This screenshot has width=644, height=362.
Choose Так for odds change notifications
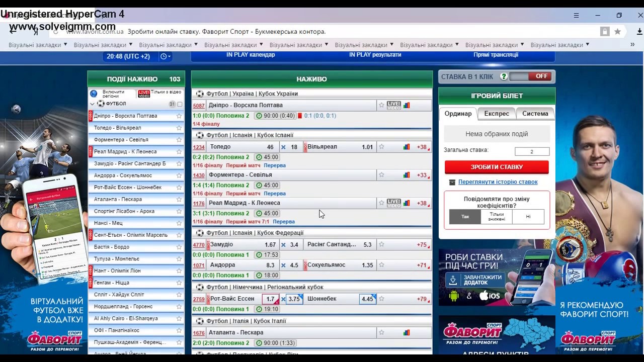click(465, 217)
